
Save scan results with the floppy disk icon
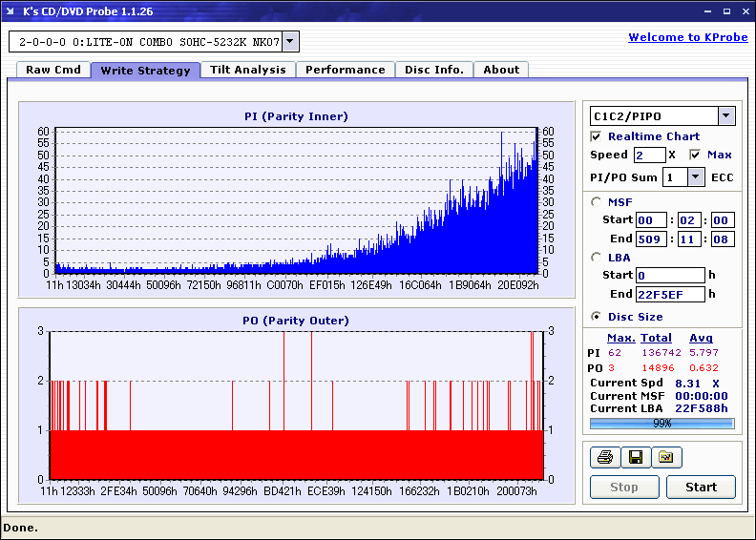[x=636, y=458]
